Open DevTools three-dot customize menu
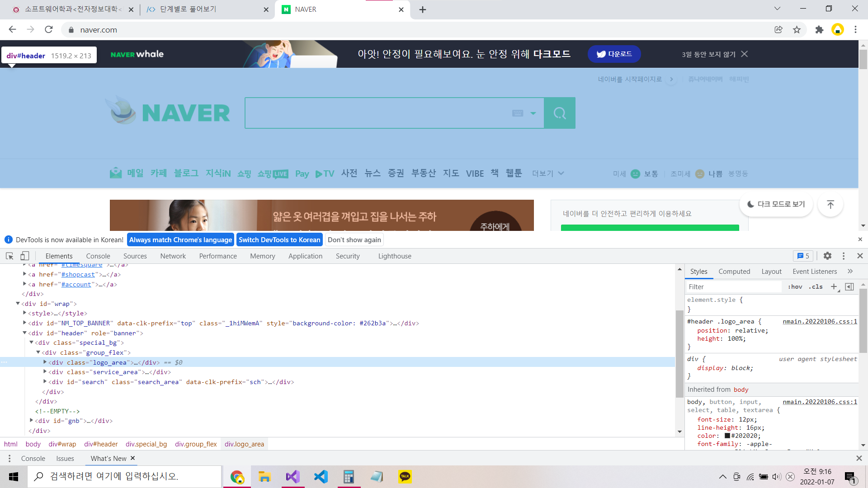The image size is (868, 488). (844, 256)
